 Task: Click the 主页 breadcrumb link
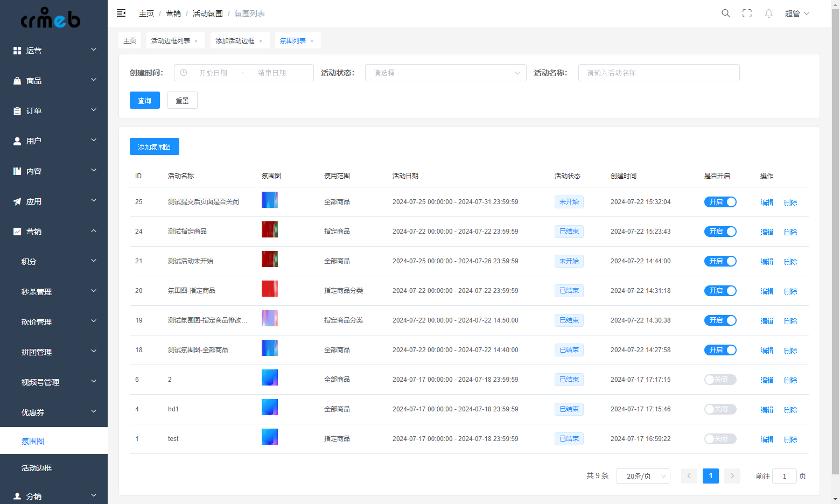(x=146, y=13)
